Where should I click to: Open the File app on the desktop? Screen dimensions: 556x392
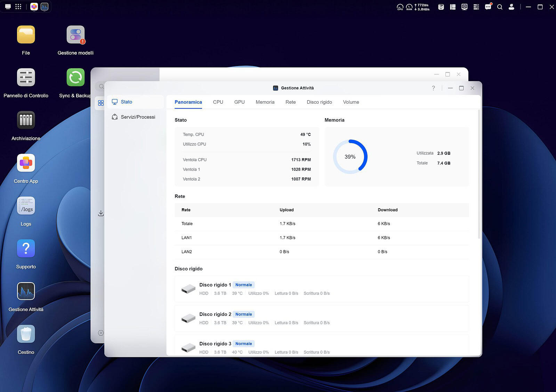pyautogui.click(x=26, y=35)
